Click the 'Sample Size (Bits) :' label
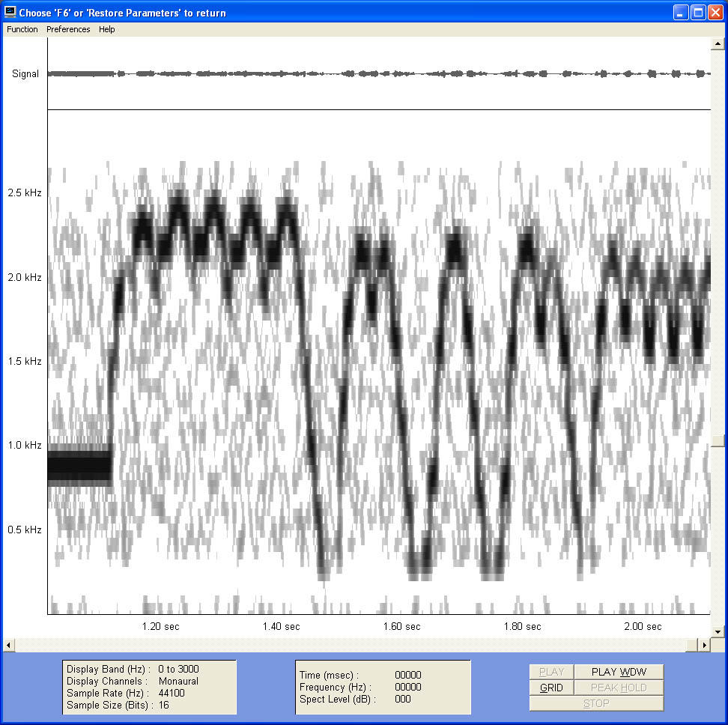This screenshot has width=728, height=725. pyautogui.click(x=109, y=705)
